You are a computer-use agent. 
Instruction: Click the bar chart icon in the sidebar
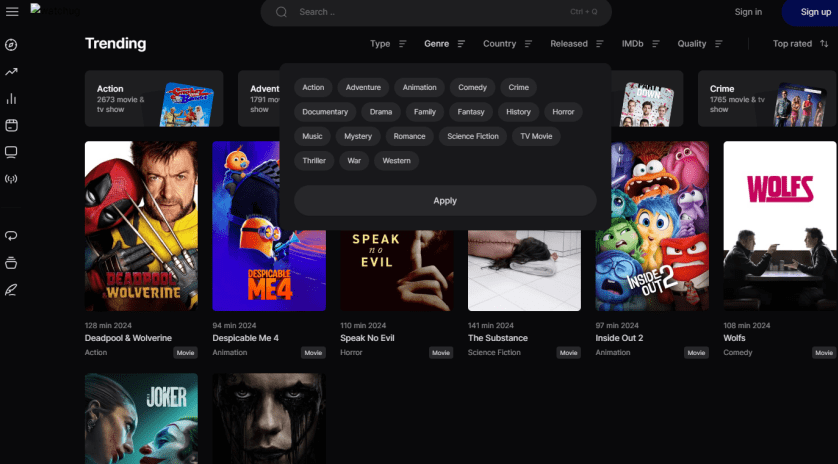pyautogui.click(x=12, y=99)
